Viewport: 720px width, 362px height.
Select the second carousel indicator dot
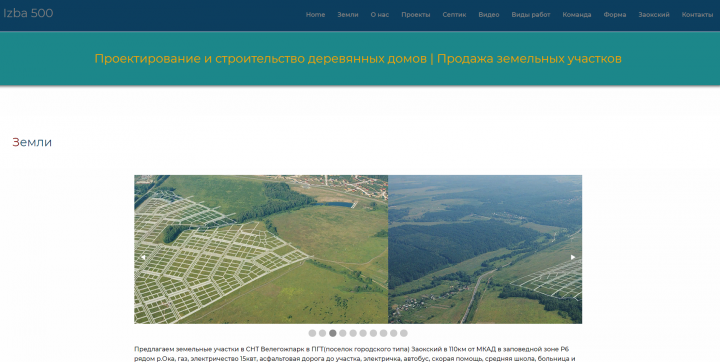point(322,333)
